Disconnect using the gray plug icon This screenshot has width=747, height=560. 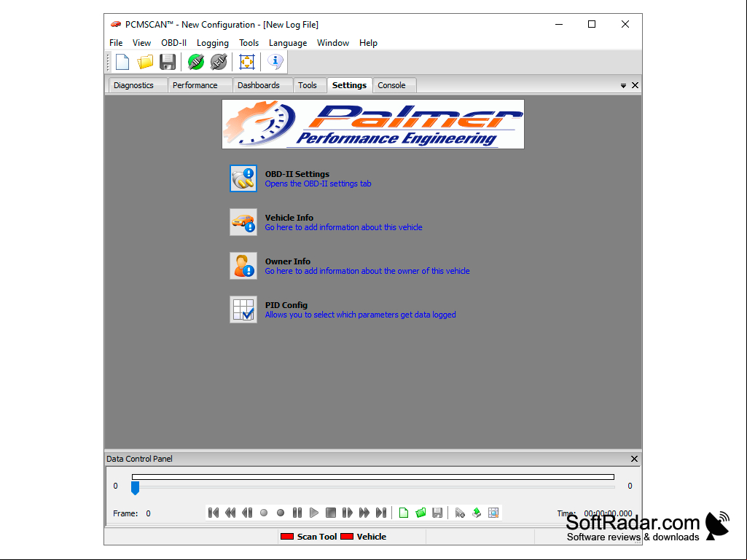click(x=219, y=62)
